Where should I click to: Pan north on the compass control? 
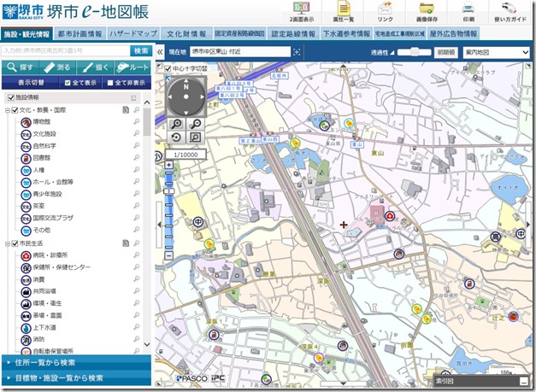pos(186,82)
